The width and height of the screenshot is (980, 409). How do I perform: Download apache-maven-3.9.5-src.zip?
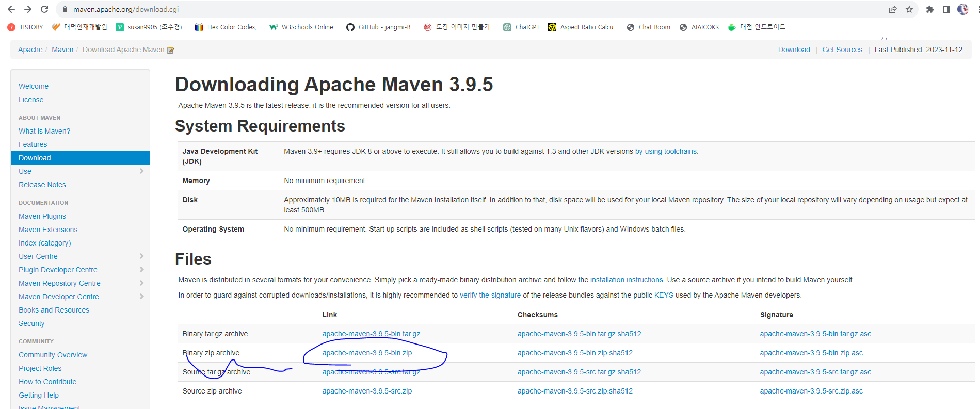[x=367, y=391]
